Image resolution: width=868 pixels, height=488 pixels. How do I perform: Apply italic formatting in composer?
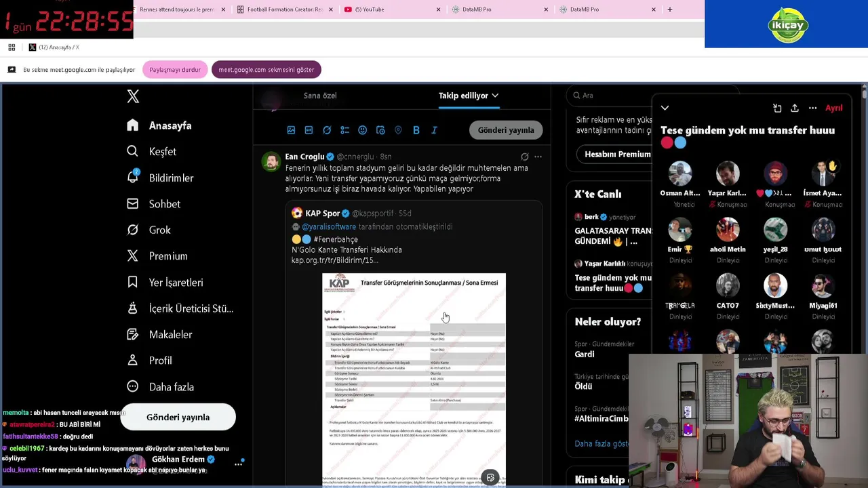[x=434, y=130]
